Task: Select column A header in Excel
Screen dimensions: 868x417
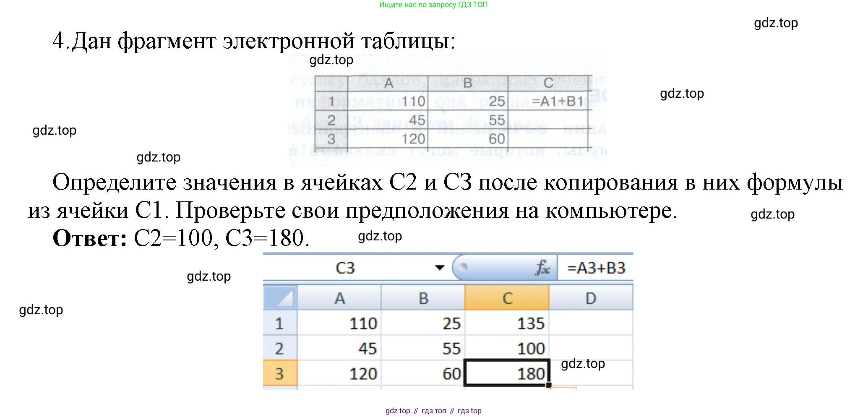Action: pos(339,298)
